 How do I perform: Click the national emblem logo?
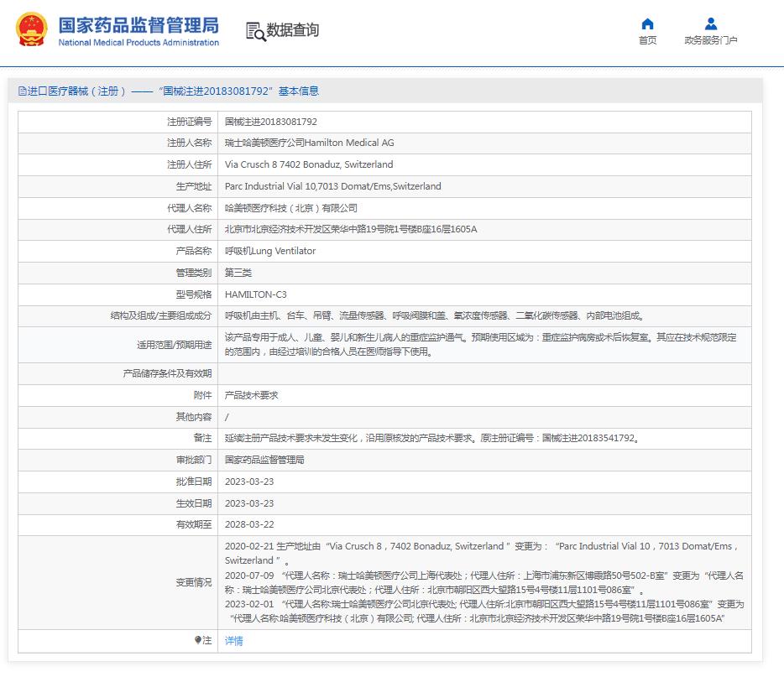pos(32,30)
